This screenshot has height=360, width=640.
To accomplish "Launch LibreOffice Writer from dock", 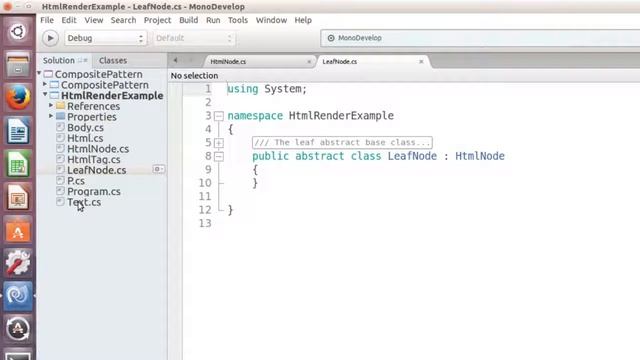I will (18, 131).
